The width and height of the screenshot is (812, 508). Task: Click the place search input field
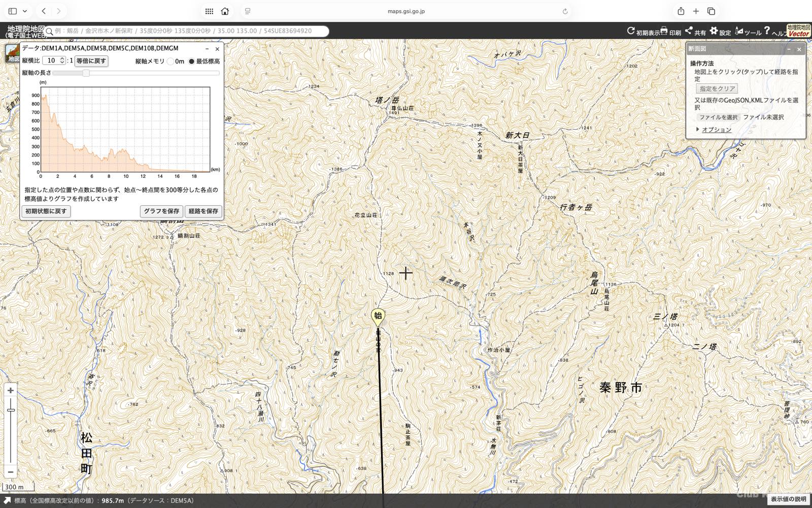pyautogui.click(x=190, y=31)
